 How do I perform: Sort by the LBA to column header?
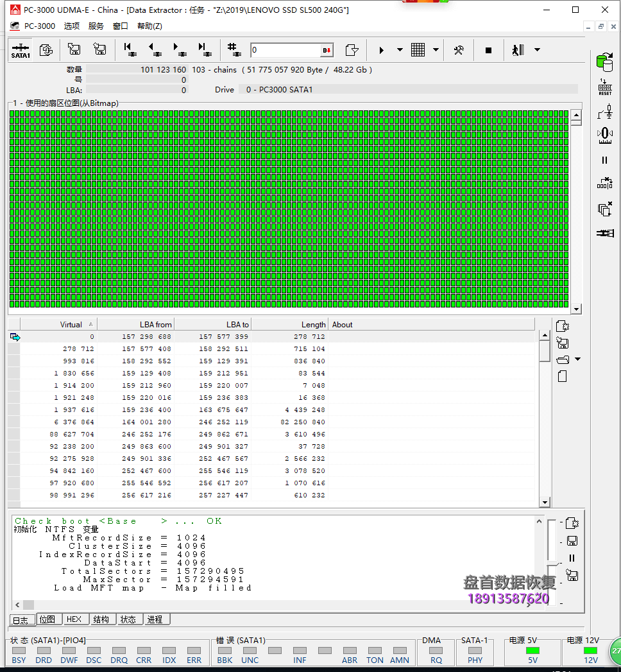coord(212,324)
